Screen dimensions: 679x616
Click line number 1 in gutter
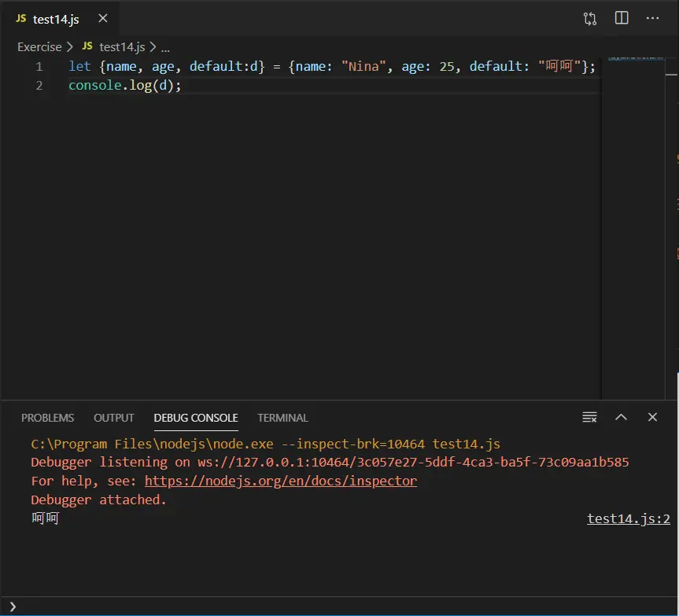tap(39, 67)
